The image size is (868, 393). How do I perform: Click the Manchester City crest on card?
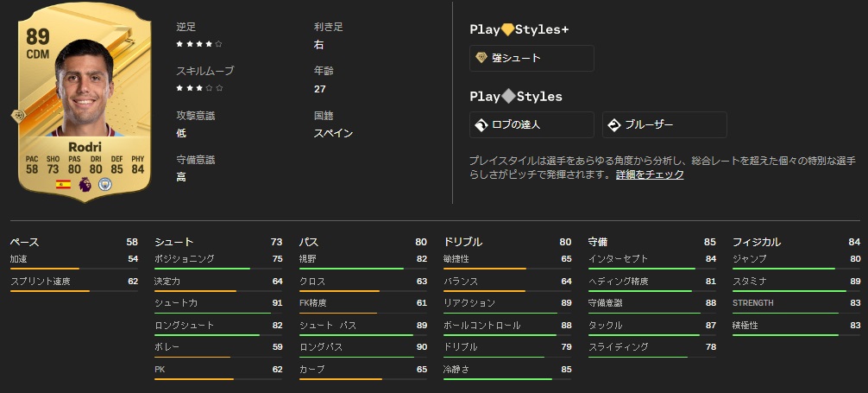(x=106, y=184)
